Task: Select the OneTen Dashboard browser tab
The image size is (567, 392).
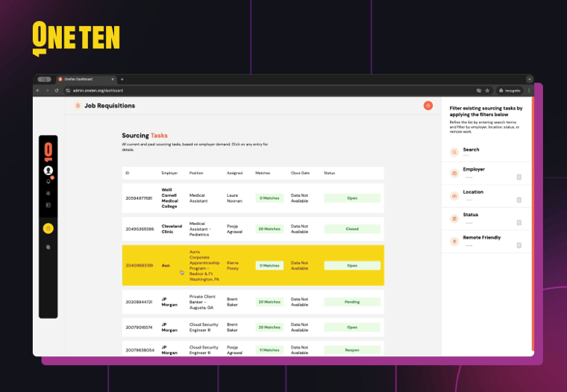Action: [x=86, y=79]
